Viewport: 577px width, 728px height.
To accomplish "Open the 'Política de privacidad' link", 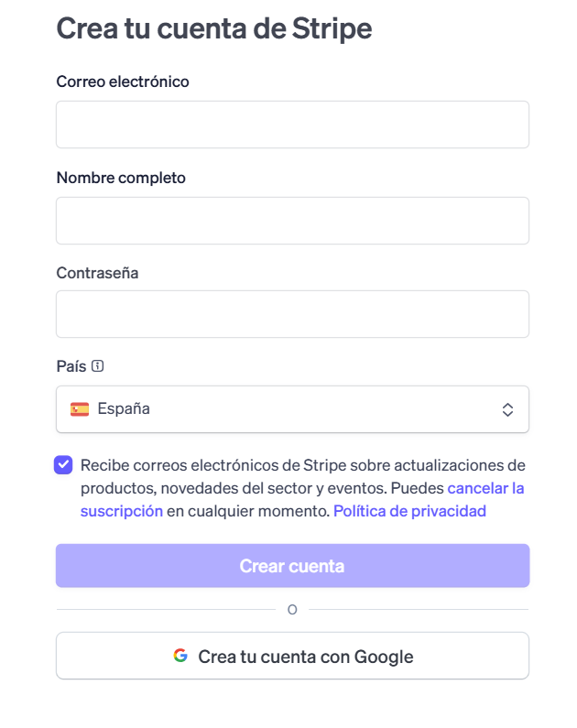I will 409,511.
